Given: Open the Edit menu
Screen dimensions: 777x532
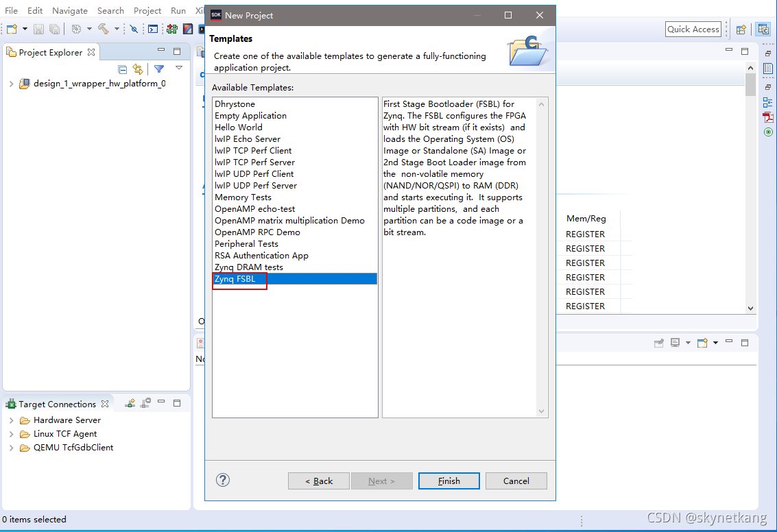Looking at the screenshot, I should pos(35,10).
